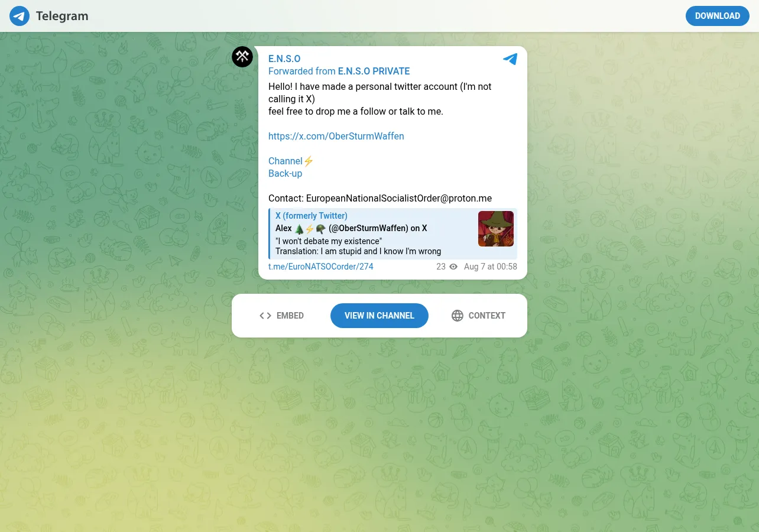Open the link preview thumbnail image
This screenshot has width=759, height=532.
pos(496,229)
